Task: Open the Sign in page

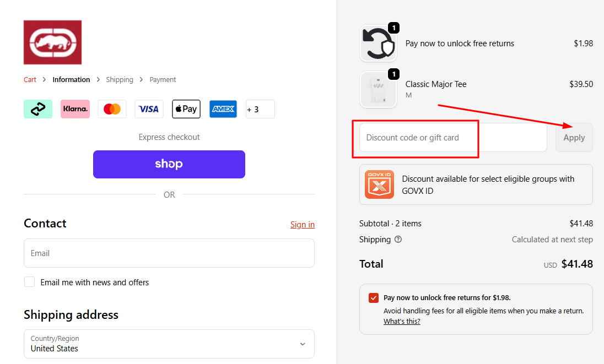Action: [x=302, y=224]
